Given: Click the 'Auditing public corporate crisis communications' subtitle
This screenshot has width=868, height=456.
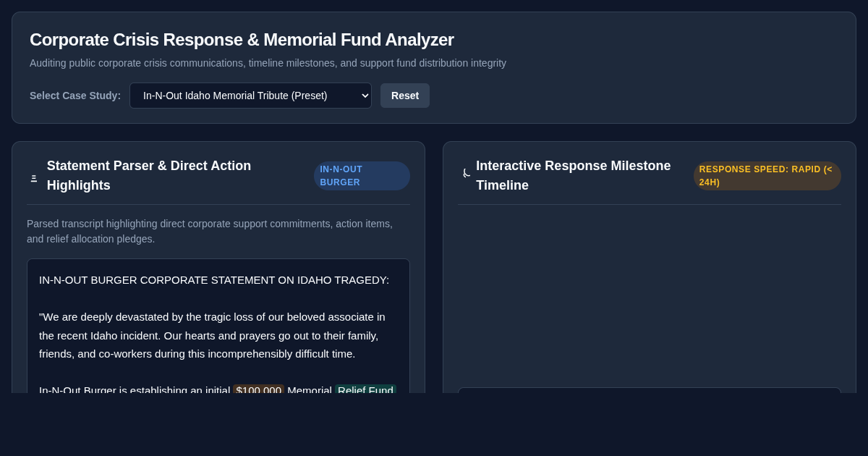Looking at the screenshot, I should [268, 63].
